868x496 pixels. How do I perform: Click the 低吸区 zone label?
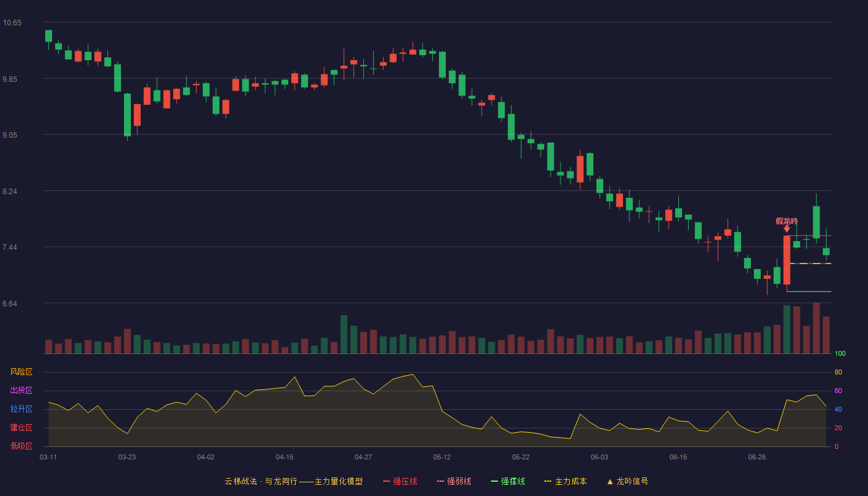pos(21,446)
